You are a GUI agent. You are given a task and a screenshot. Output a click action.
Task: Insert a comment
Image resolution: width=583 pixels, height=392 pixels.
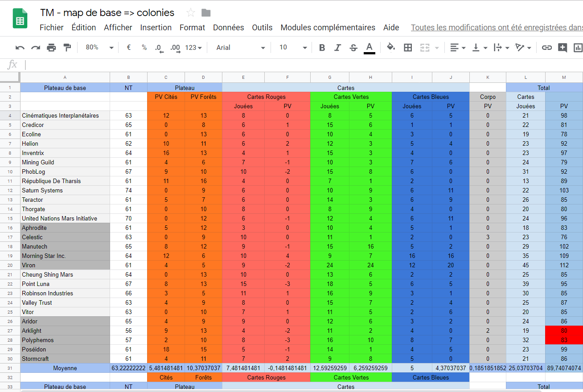562,48
